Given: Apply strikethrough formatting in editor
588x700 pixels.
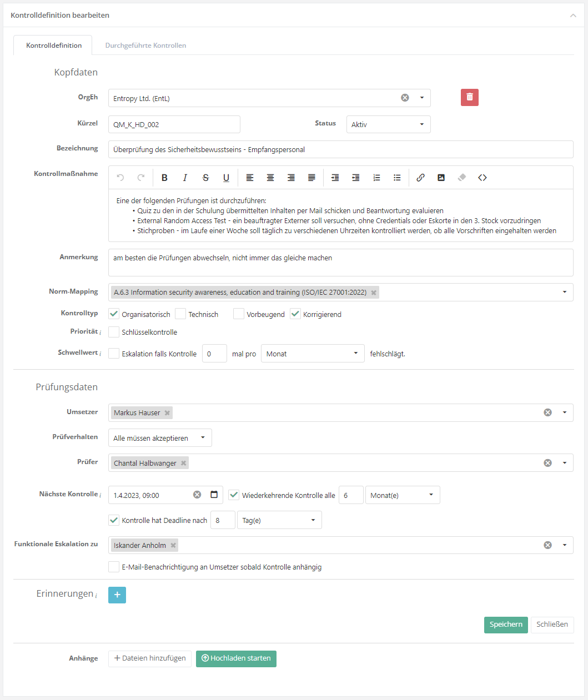Looking at the screenshot, I should click(205, 178).
